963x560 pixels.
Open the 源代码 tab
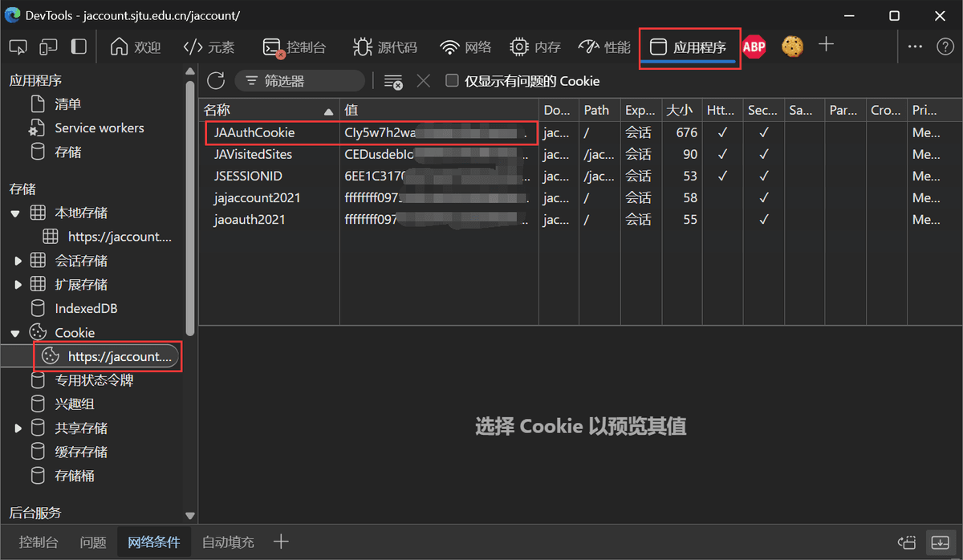[x=385, y=47]
